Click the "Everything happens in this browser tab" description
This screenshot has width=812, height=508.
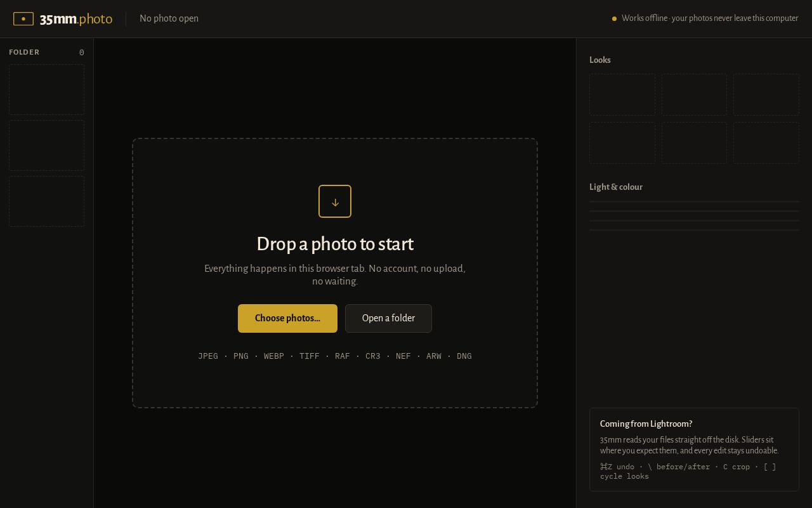[x=335, y=275]
